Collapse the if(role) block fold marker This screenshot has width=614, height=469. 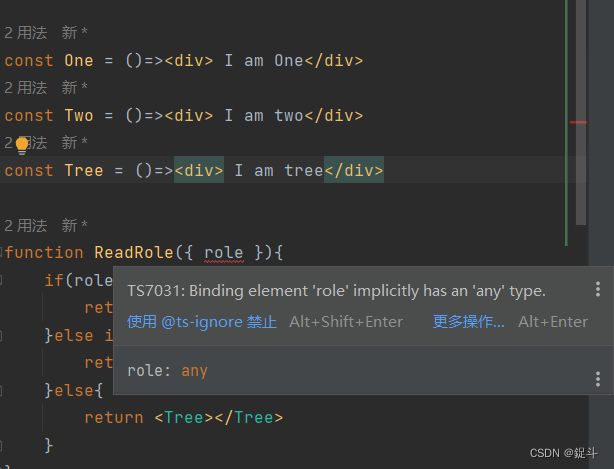click(1, 280)
